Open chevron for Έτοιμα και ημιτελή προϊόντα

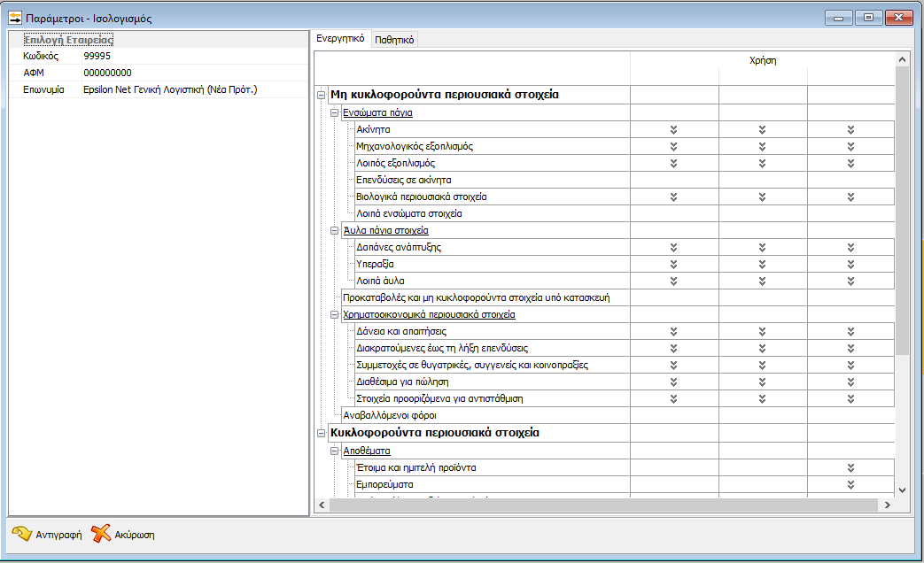point(851,467)
